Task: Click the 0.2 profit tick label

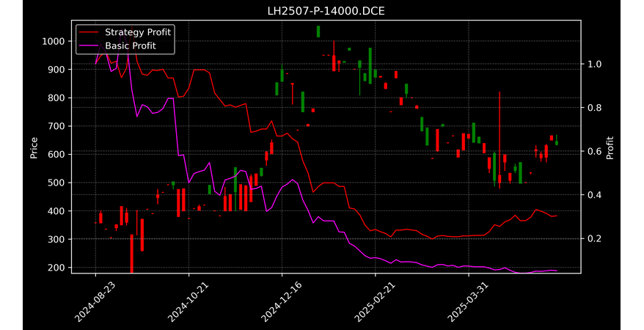Action: pos(594,238)
